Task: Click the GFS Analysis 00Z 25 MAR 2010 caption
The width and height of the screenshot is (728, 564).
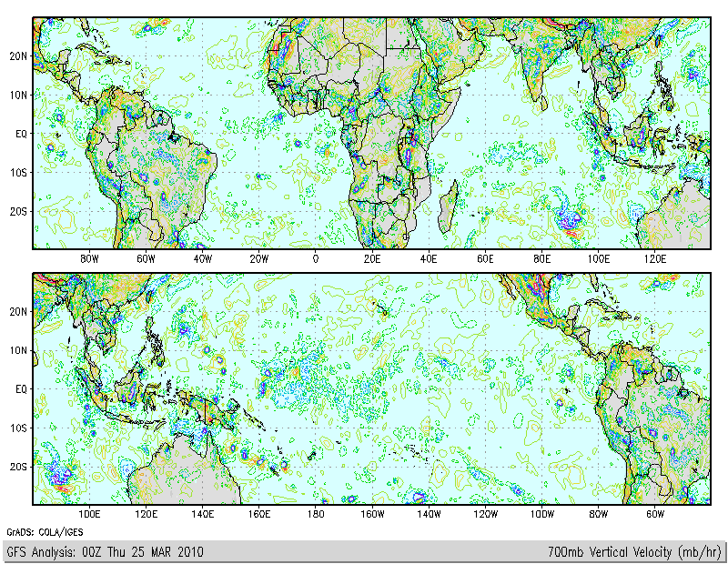Action: [x=105, y=552]
